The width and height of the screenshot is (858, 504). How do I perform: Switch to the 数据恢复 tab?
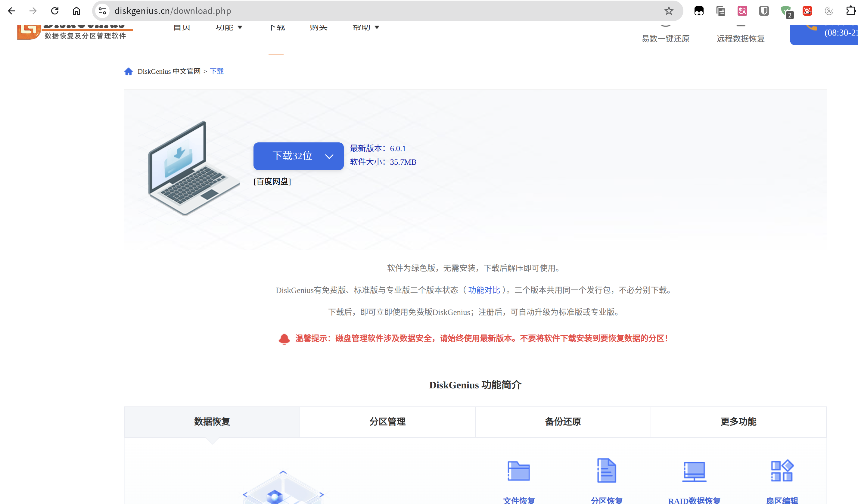tap(212, 422)
